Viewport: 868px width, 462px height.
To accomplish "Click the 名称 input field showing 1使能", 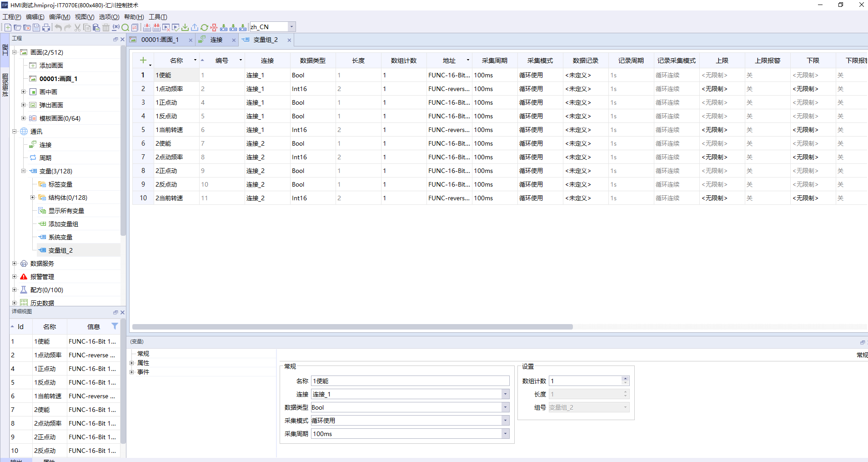I will (x=410, y=381).
